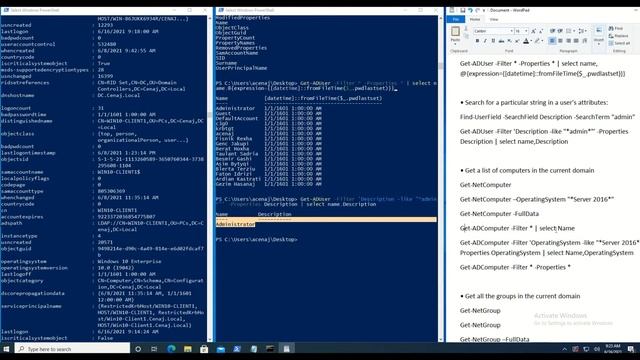Click the Cortana circle icon
The height and width of the screenshot is (360, 640).
point(138,349)
